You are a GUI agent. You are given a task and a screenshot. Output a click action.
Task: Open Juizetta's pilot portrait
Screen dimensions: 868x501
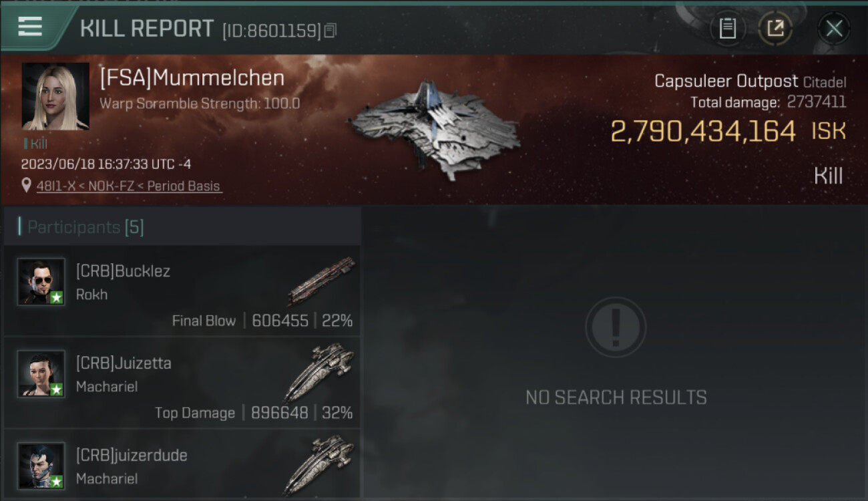pyautogui.click(x=41, y=374)
